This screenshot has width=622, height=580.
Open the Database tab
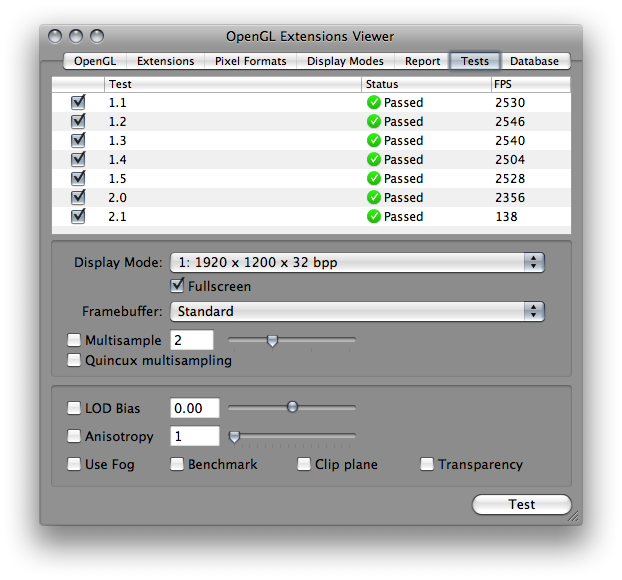tap(534, 61)
